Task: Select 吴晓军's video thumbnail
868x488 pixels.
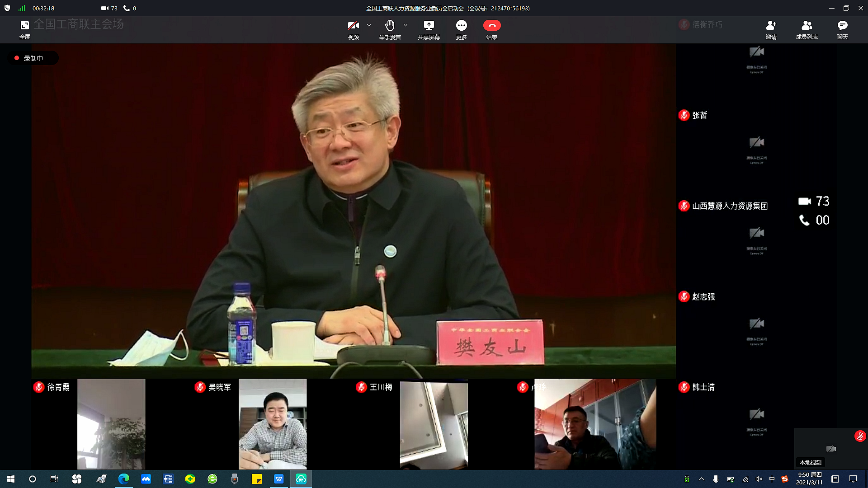Action: click(273, 424)
